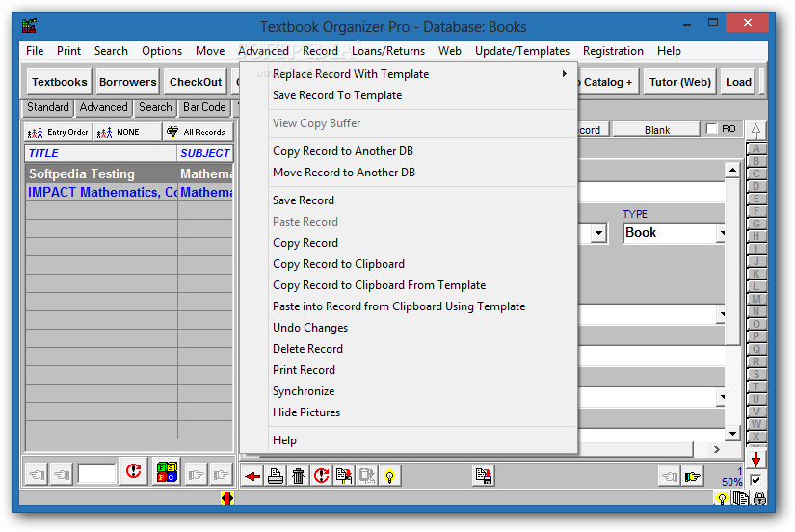This screenshot has width=795, height=532.
Task: Click the greyed paste record icon
Action: click(x=366, y=476)
